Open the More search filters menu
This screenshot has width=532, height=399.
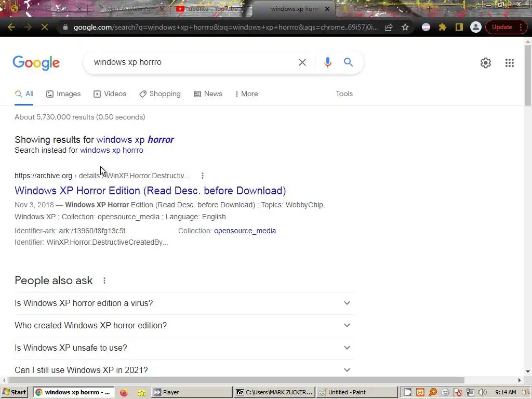(247, 94)
